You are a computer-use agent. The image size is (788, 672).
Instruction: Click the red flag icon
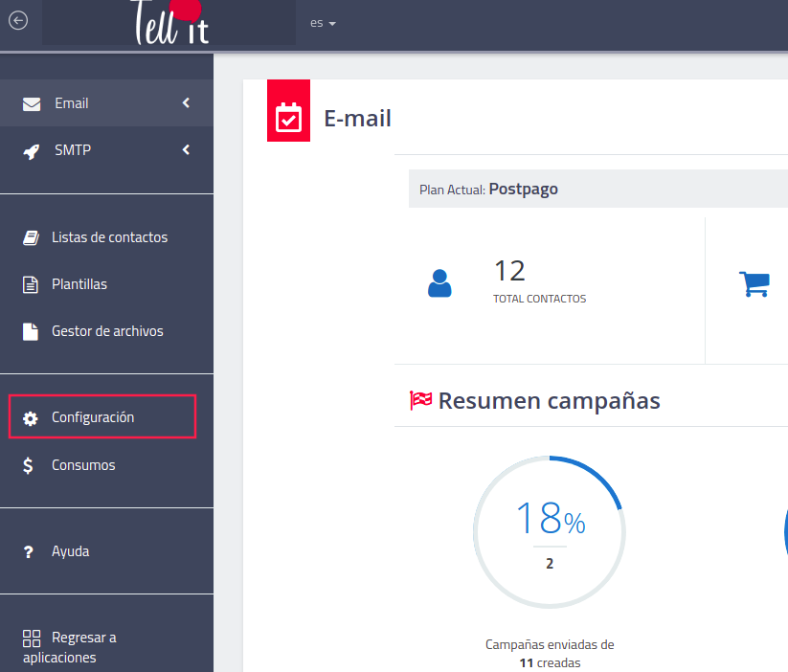click(421, 400)
